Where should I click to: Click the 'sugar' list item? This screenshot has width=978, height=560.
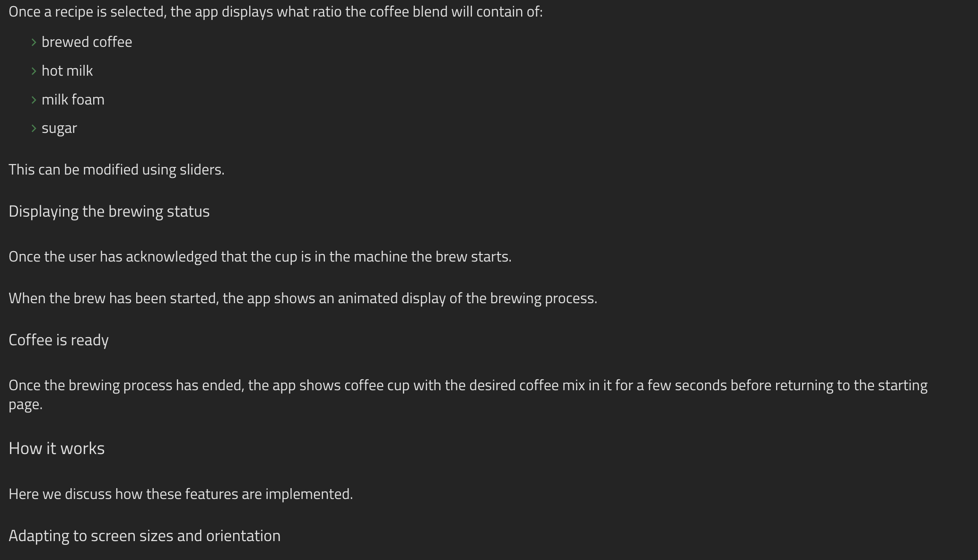point(59,129)
